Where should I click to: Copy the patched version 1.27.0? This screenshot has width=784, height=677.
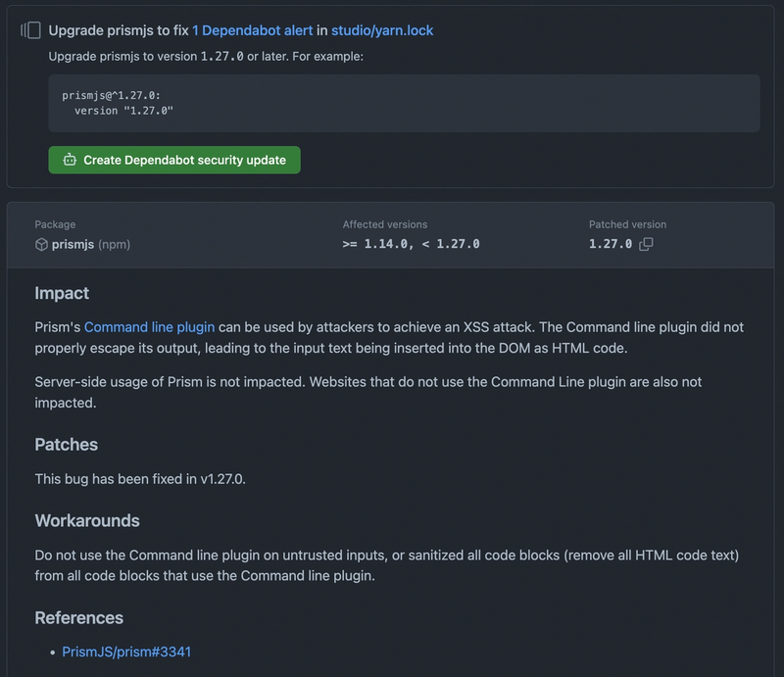[x=646, y=244]
